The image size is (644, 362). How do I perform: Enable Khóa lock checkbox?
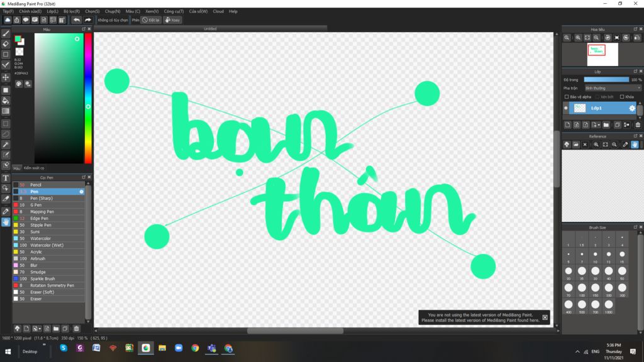coord(622,97)
